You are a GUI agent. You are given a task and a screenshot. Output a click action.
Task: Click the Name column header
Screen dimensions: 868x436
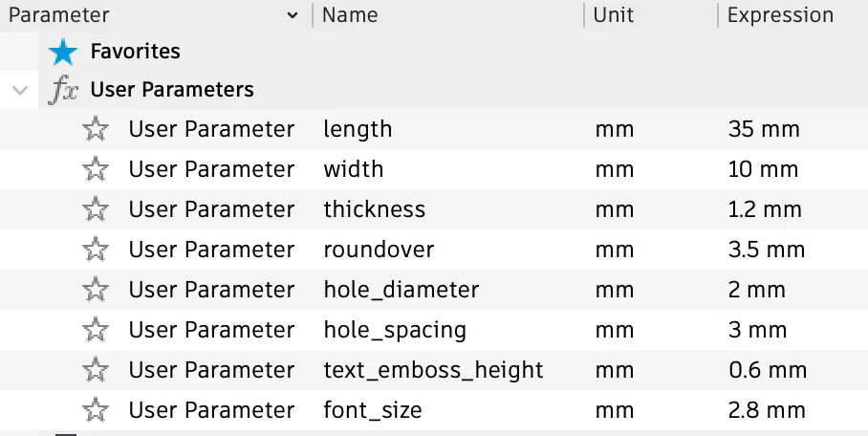point(351,15)
